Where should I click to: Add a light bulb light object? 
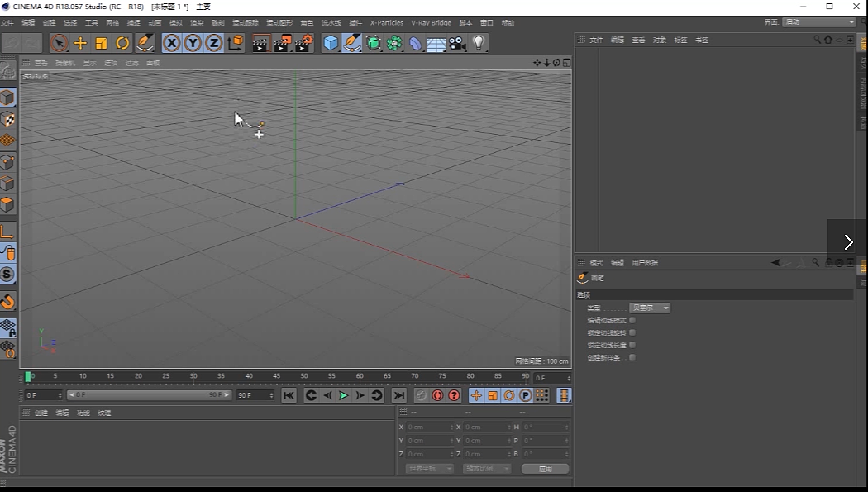pos(479,43)
